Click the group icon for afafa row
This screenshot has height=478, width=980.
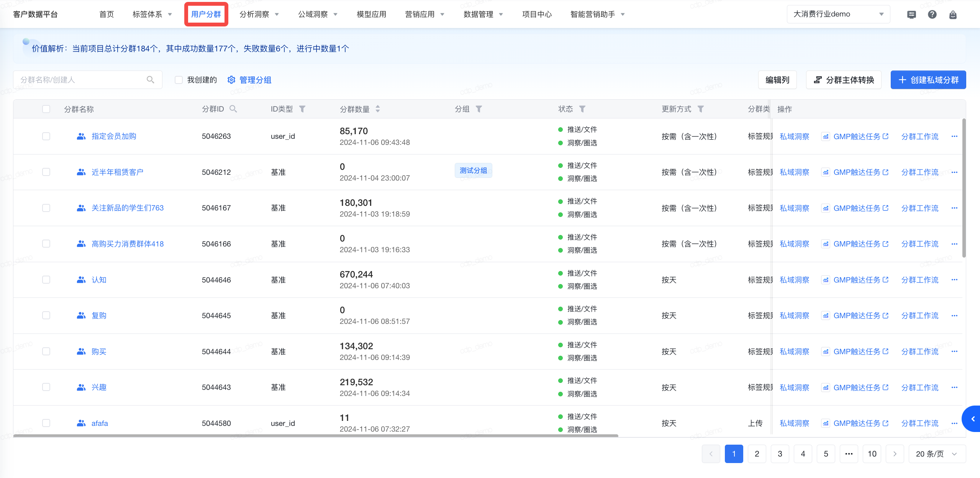point(81,423)
